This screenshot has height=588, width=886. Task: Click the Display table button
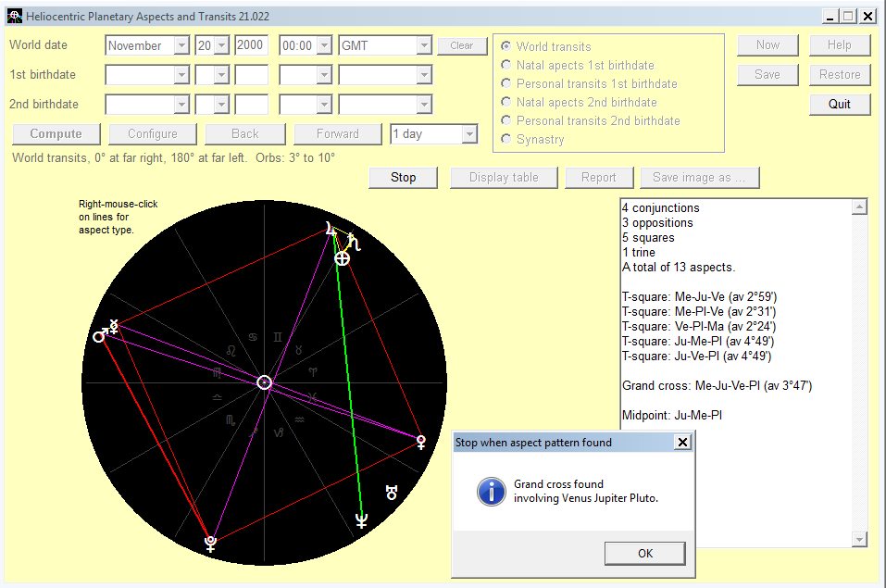pos(504,178)
